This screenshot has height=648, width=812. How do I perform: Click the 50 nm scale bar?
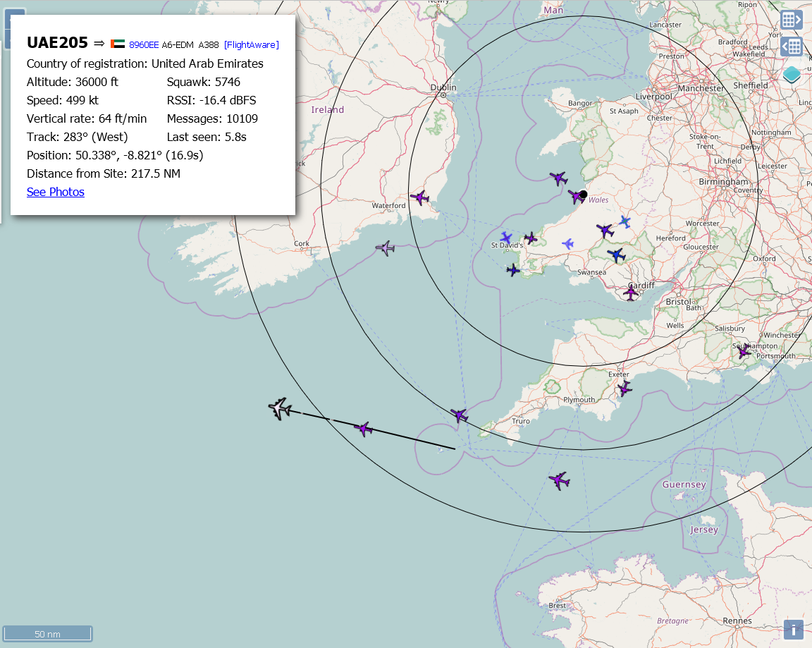click(48, 633)
